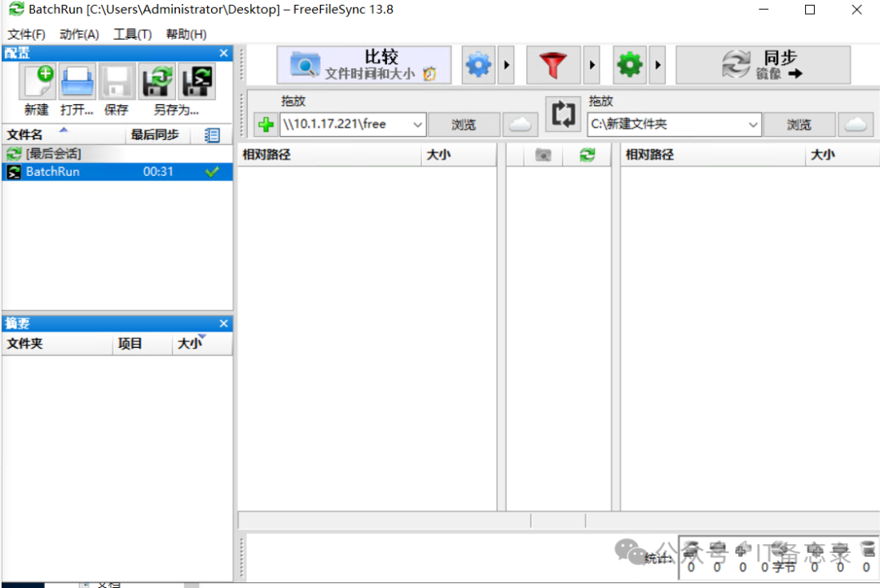Select left cloud storage icon
Screen dimensions: 880x588
[x=520, y=125]
